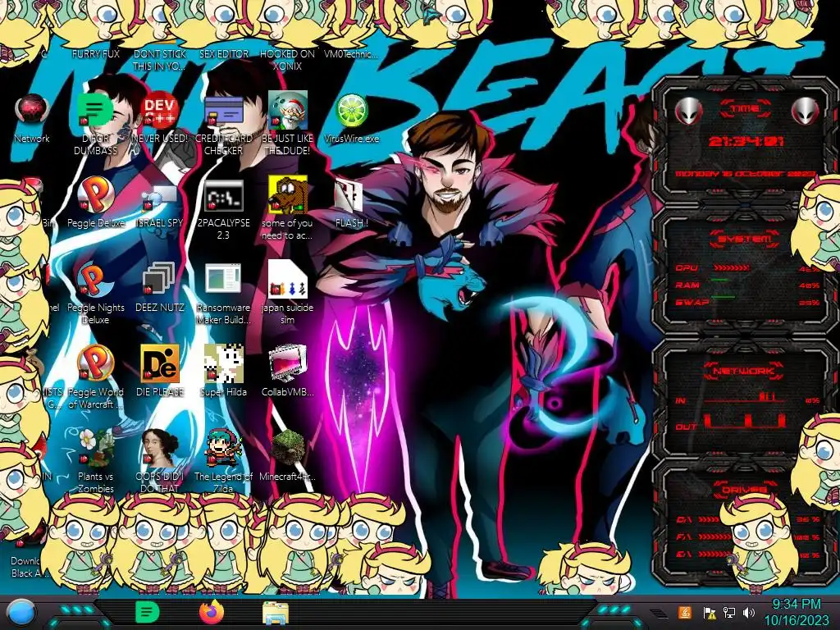Click the right alien head in TIME gadget

coord(806,112)
